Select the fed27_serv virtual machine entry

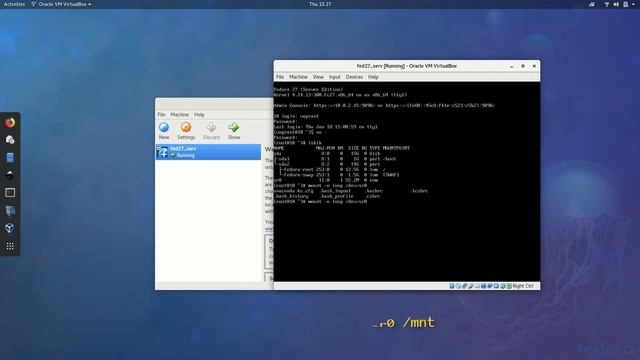pyautogui.click(x=208, y=152)
